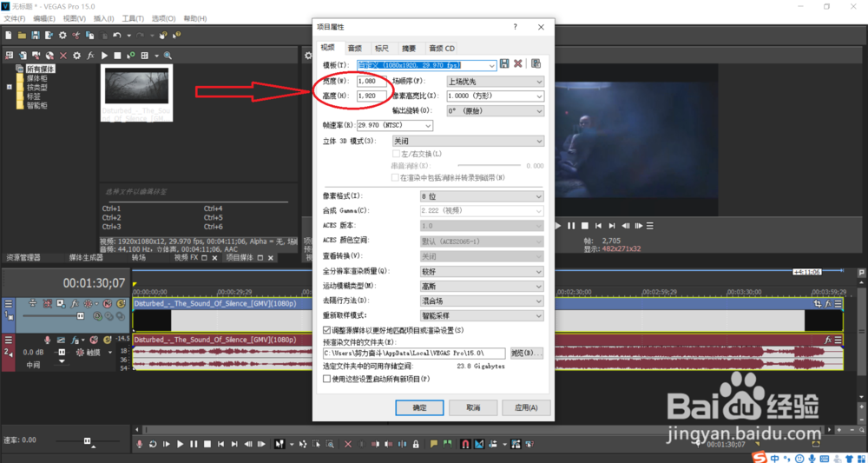Mute video track 1

coord(108,303)
